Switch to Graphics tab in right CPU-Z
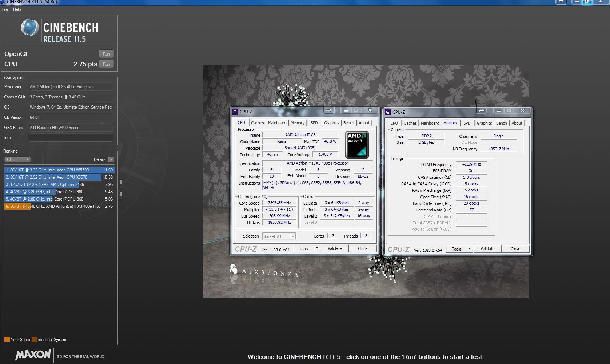Viewport: 610px width, 364px height. [x=485, y=123]
